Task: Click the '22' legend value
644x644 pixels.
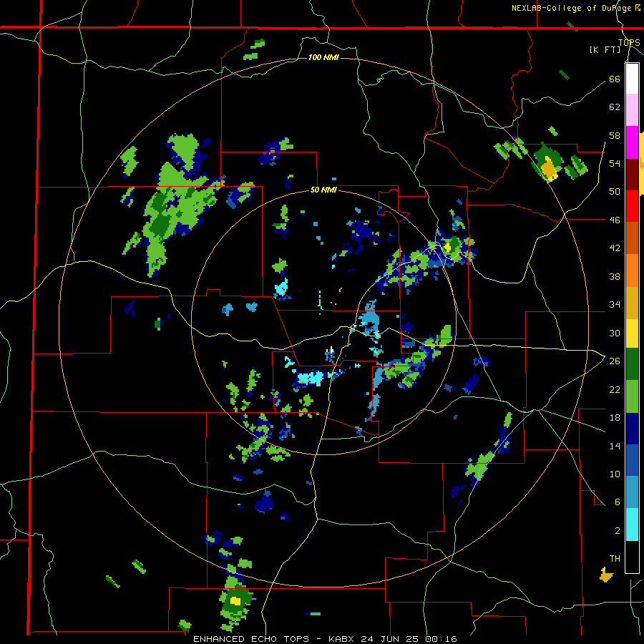Action: click(615, 389)
